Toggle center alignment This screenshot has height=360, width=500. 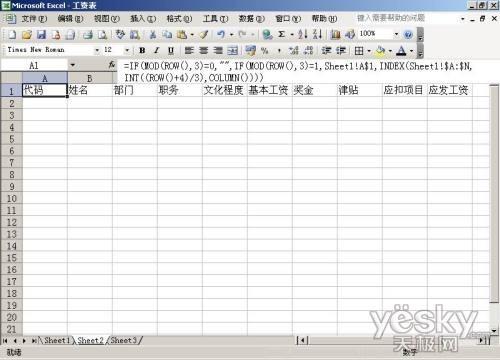pos(204,51)
